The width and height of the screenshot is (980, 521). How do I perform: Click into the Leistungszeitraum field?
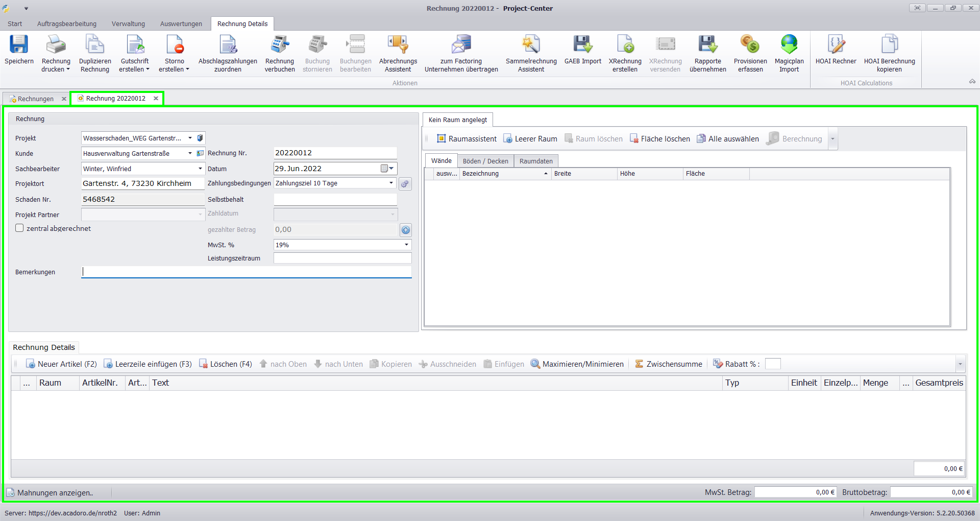coord(342,258)
